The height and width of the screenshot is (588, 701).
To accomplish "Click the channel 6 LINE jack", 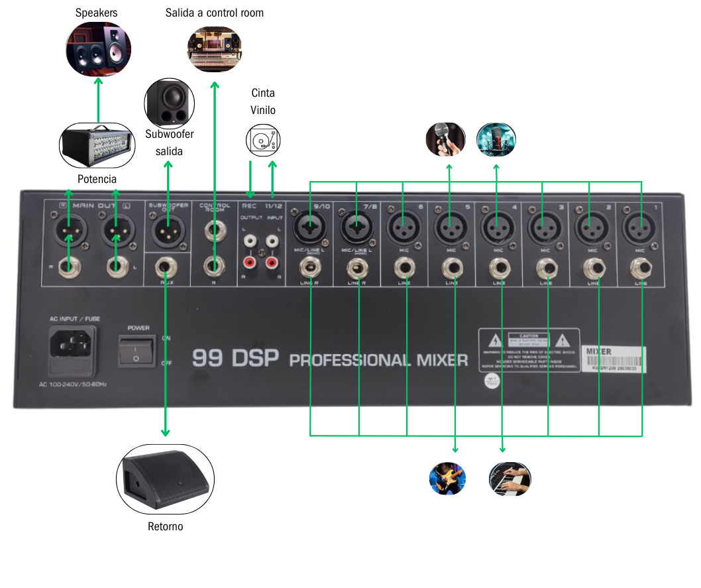I will tap(405, 268).
